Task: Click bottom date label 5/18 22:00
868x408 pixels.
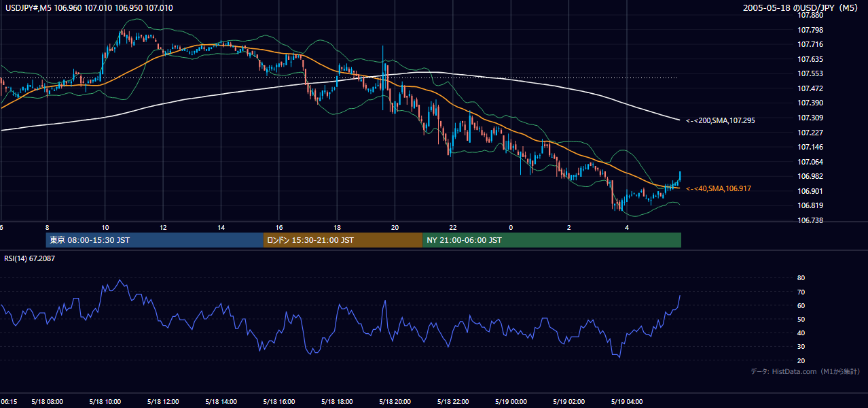Action: [453, 401]
